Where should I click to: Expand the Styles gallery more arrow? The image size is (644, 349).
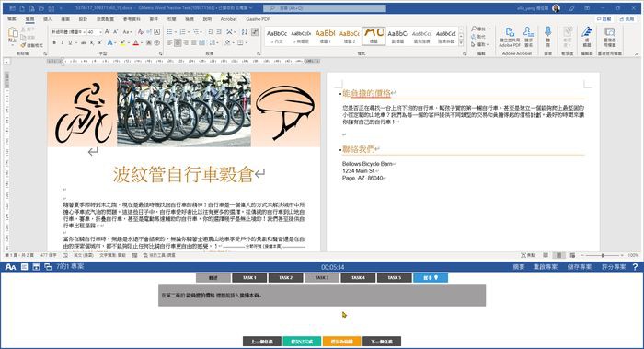[x=461, y=43]
